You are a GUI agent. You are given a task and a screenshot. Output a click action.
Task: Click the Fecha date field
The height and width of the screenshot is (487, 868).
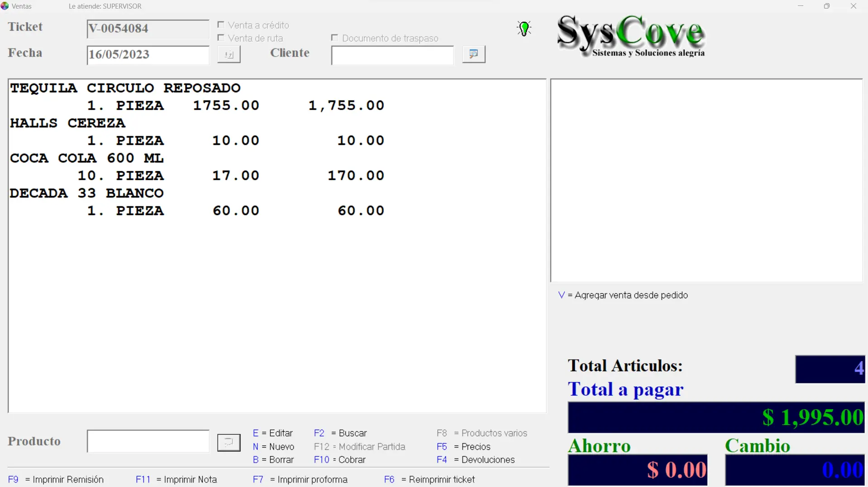(x=148, y=55)
